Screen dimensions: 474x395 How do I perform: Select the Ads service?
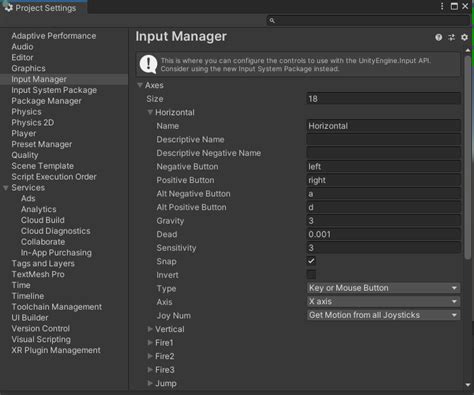click(x=28, y=199)
